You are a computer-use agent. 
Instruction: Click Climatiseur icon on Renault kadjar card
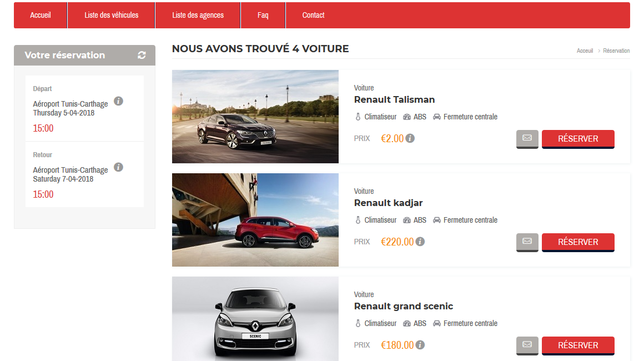click(x=358, y=220)
